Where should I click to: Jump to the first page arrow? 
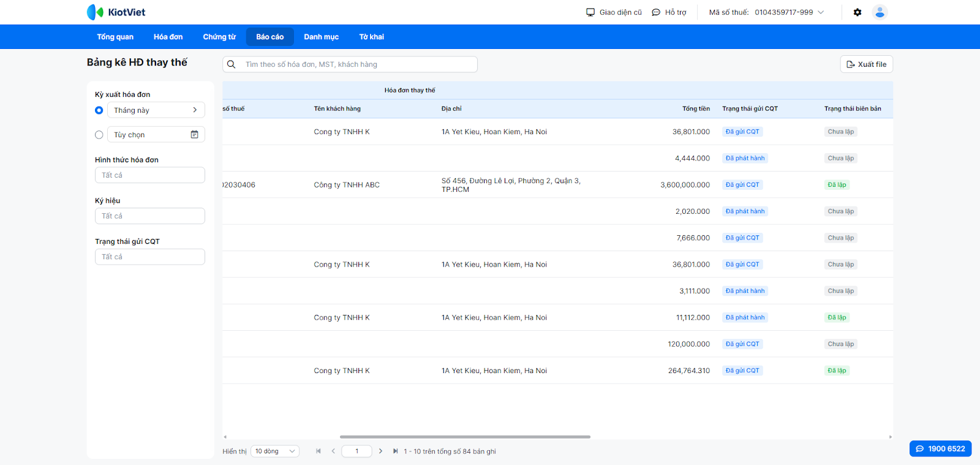[318, 452]
